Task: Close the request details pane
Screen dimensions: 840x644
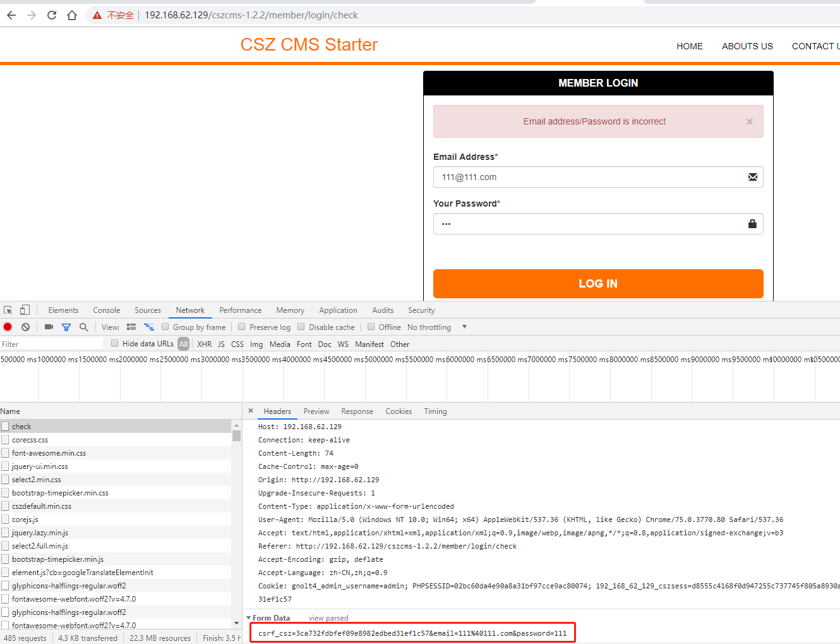Action: tap(251, 411)
